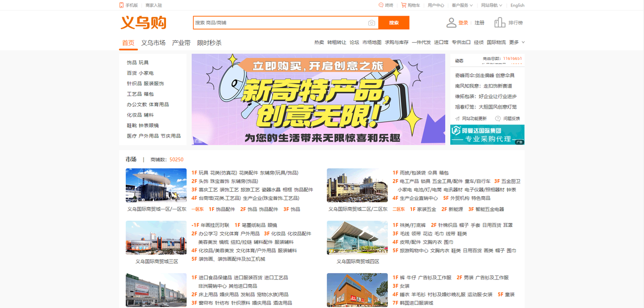Open the 饰品 category link

[x=132, y=62]
